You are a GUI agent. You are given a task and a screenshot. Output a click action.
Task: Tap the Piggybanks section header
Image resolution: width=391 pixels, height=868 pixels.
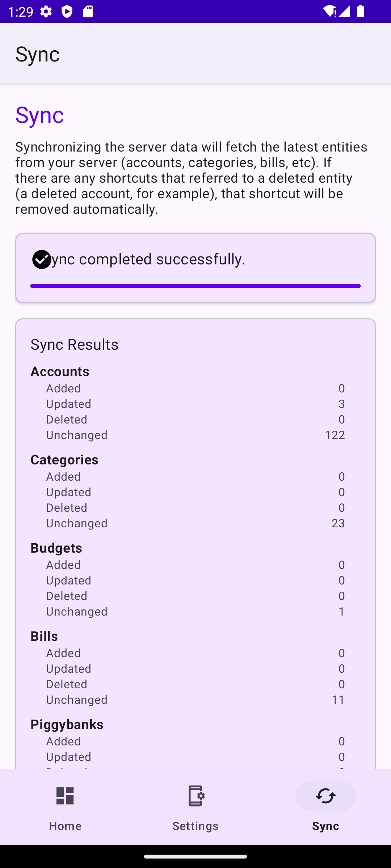tap(67, 724)
